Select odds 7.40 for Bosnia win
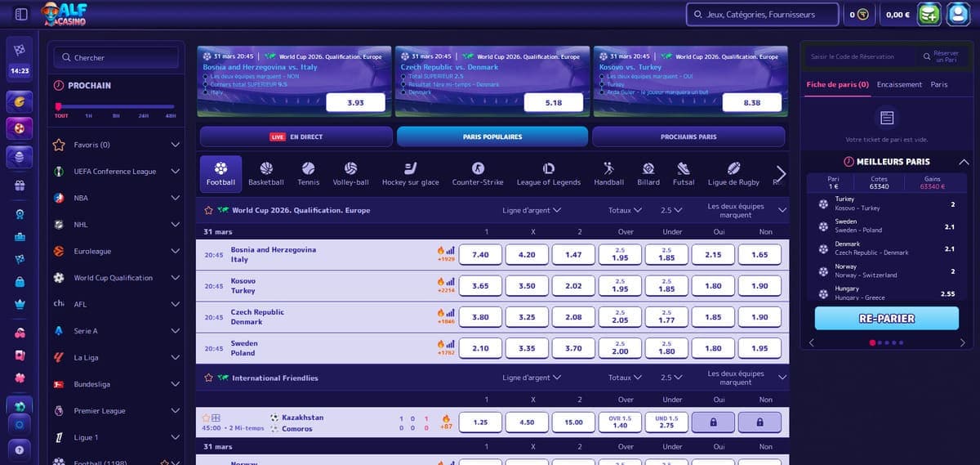The height and width of the screenshot is (465, 980). pos(480,255)
